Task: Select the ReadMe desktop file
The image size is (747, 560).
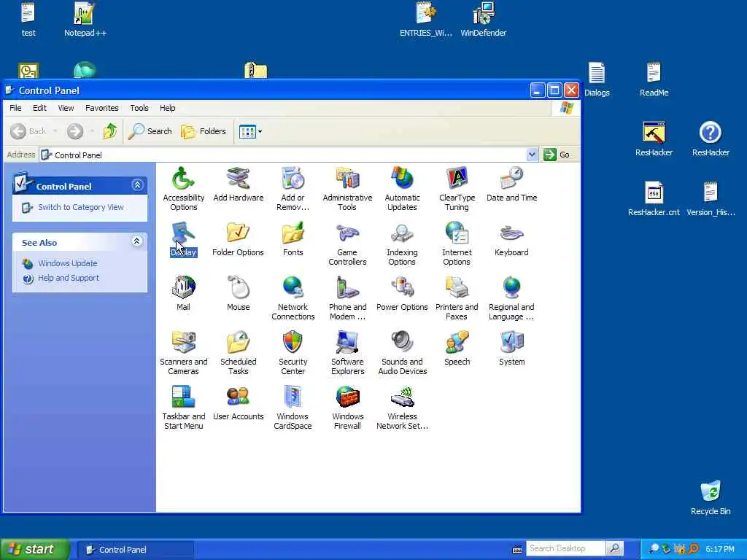Action: [x=654, y=79]
